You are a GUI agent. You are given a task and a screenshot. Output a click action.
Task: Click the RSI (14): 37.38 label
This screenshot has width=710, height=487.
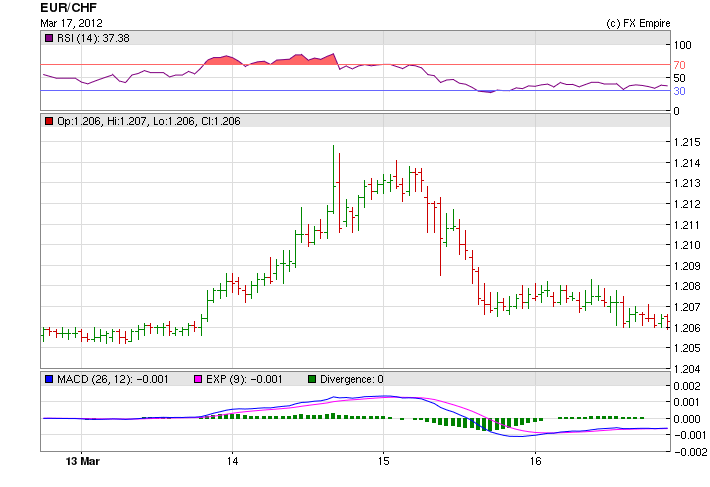pyautogui.click(x=93, y=38)
